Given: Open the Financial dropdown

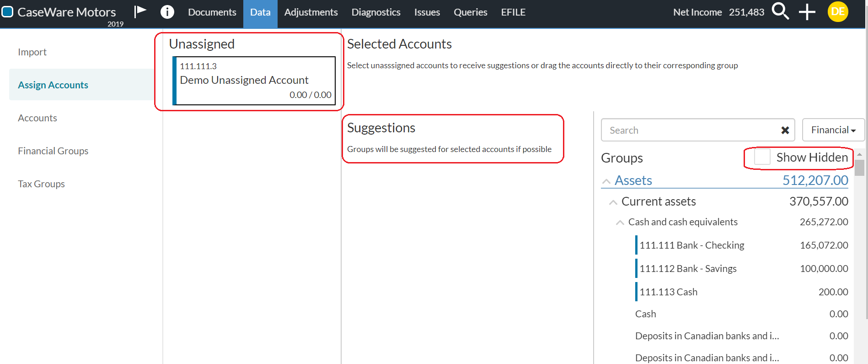Looking at the screenshot, I should (833, 130).
